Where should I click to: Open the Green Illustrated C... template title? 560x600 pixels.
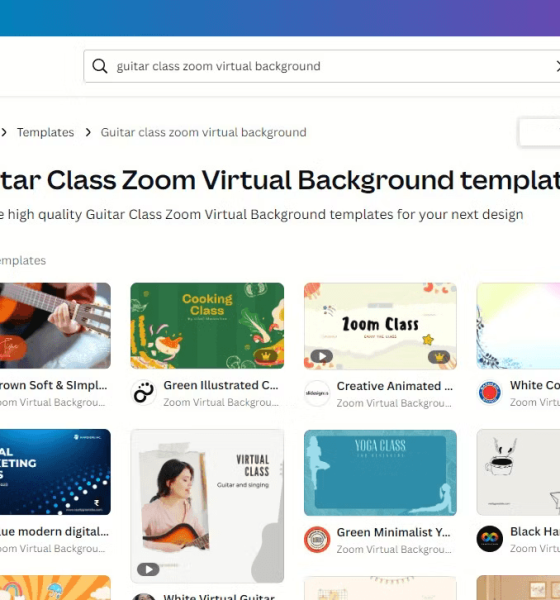[x=221, y=385]
